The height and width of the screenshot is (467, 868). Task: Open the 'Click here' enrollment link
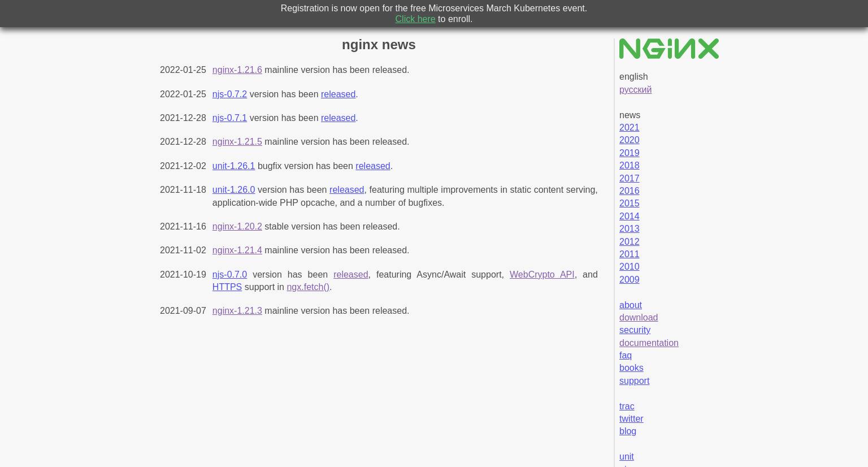coord(415,19)
